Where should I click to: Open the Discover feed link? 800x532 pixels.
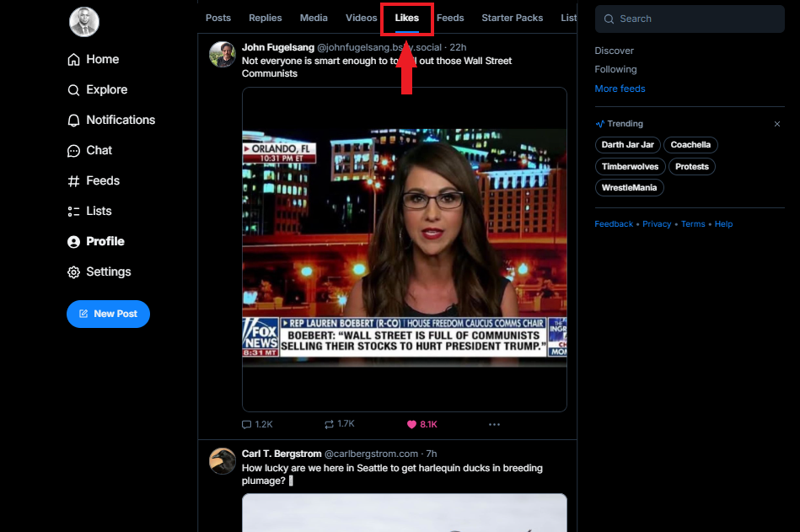tap(614, 51)
